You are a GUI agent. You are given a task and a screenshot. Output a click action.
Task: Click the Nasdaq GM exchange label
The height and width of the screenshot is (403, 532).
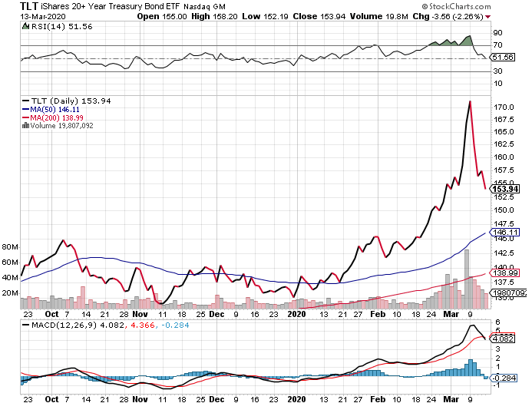[x=204, y=6]
